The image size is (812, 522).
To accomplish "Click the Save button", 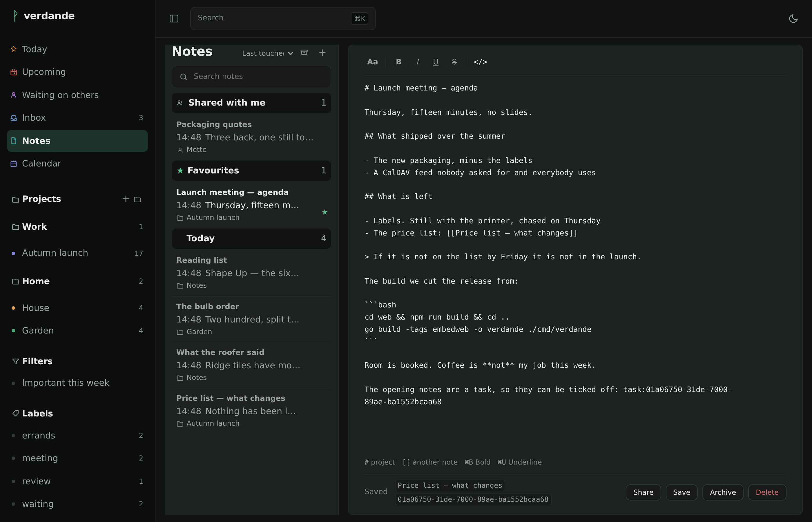I will click(681, 492).
